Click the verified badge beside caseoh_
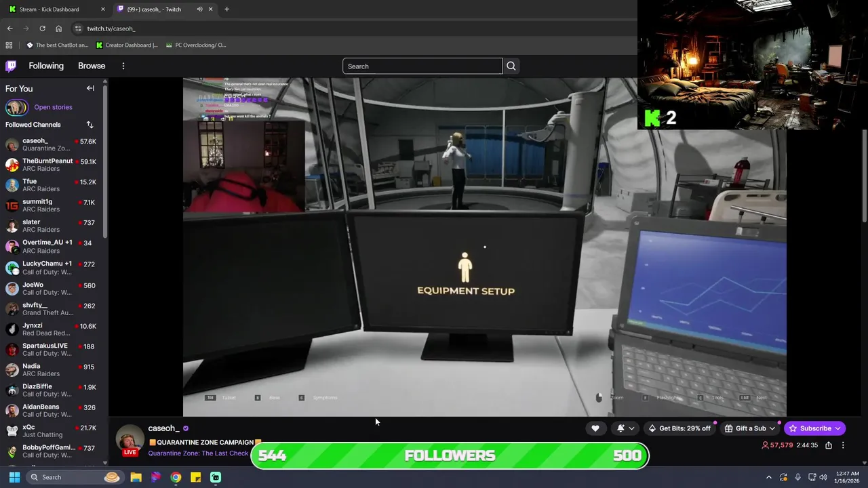 point(186,428)
